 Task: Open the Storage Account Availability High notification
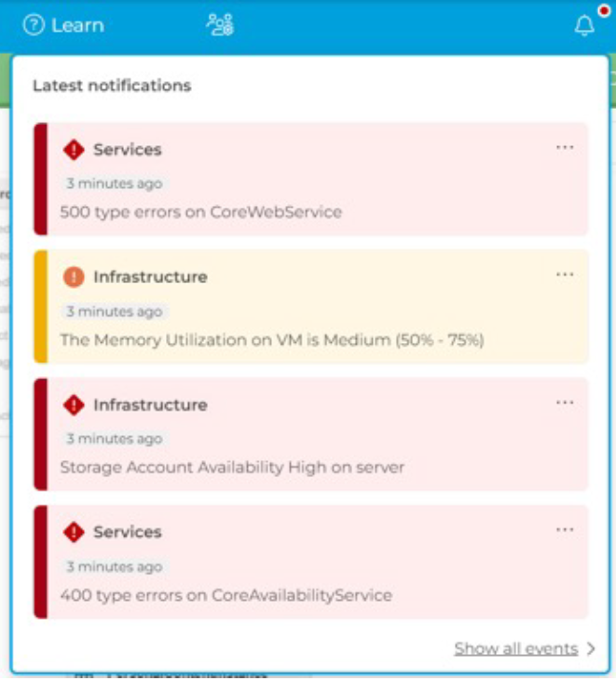[232, 467]
